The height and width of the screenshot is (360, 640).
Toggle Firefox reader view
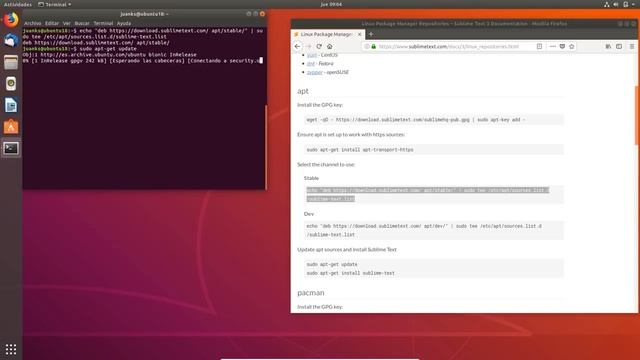[x=539, y=47]
